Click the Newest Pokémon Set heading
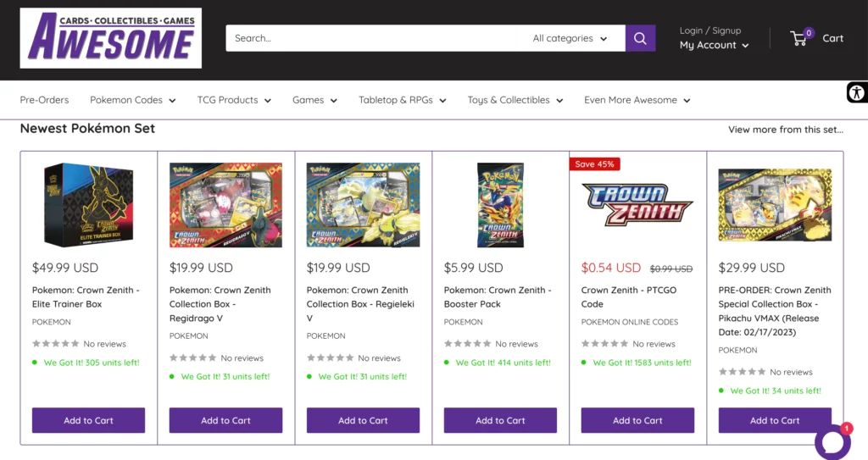Image resolution: width=868 pixels, height=460 pixels. coord(87,129)
